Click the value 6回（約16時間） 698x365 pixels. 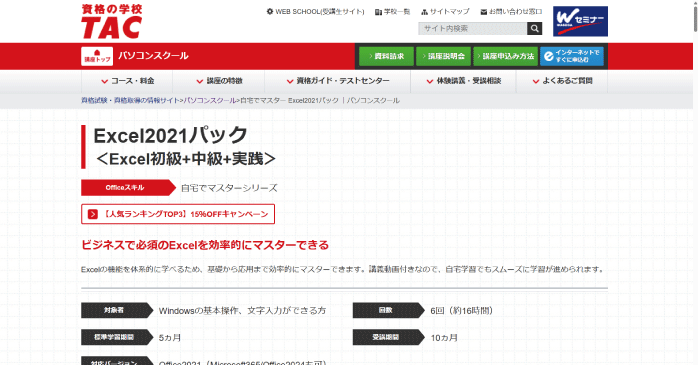(x=462, y=311)
